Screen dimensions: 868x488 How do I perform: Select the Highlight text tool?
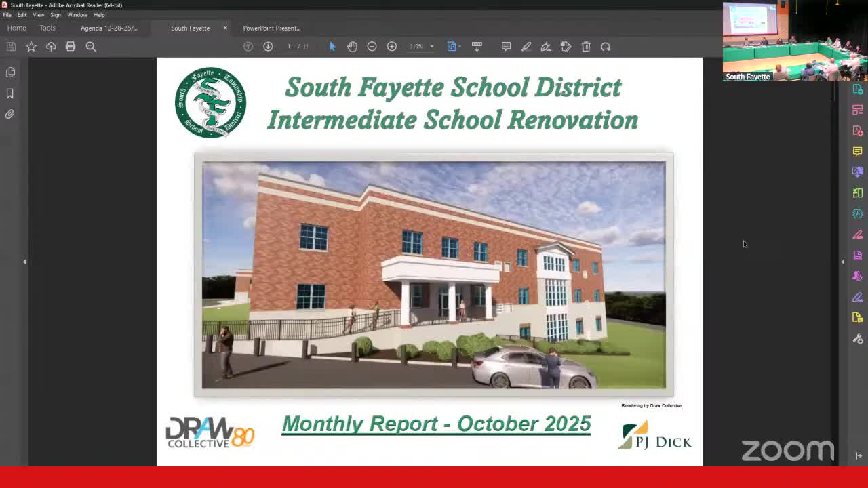(x=526, y=46)
